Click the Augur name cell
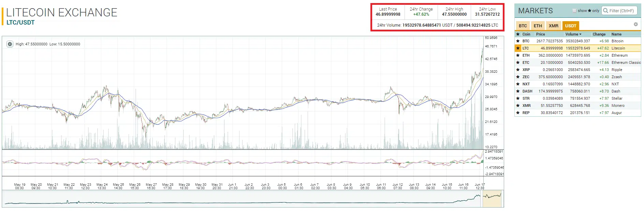 click(616, 113)
